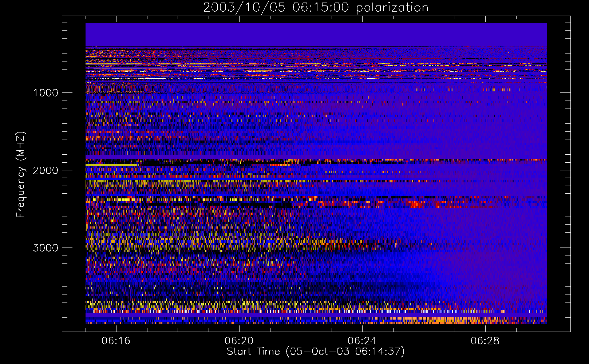Image resolution: width=589 pixels, height=364 pixels.
Task: Click the plot title '2003/10/05 06:15:00 polarization'
Action: tap(316, 8)
